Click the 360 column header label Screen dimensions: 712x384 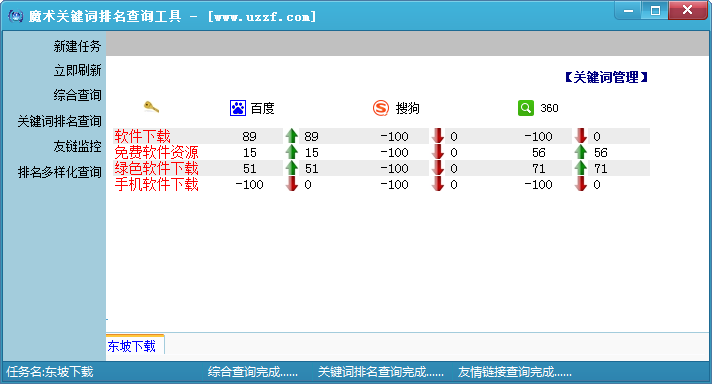(x=549, y=108)
